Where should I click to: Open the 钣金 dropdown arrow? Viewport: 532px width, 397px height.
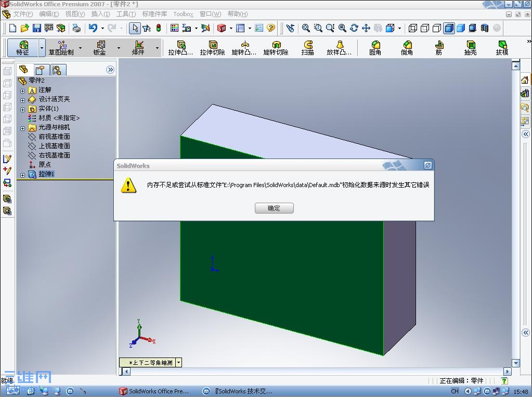pyautogui.click(x=119, y=48)
